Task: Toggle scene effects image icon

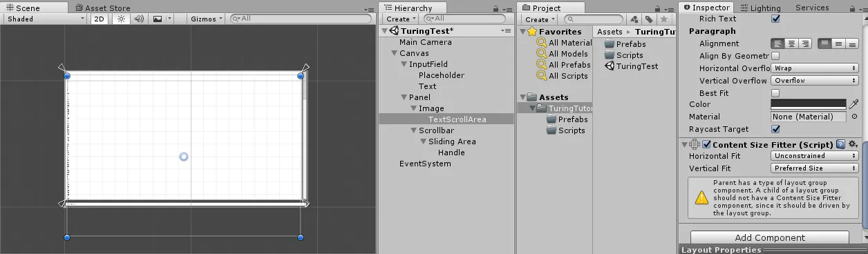Action: click(158, 19)
